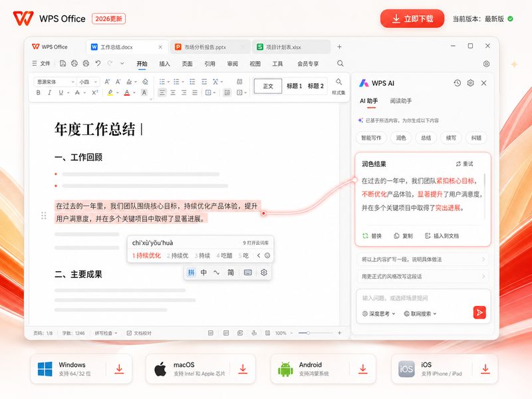532x399 pixels.
Task: Increase font size with A+ icon
Action: pos(107,82)
